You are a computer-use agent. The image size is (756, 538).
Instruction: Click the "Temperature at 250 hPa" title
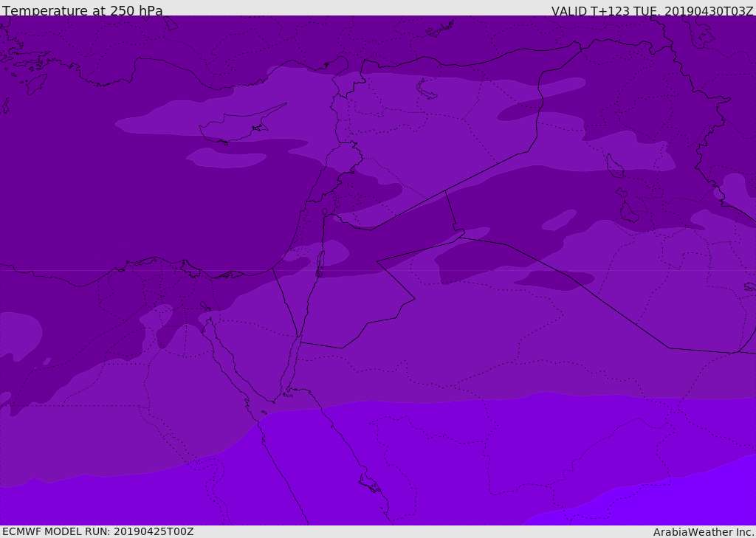tap(82, 11)
